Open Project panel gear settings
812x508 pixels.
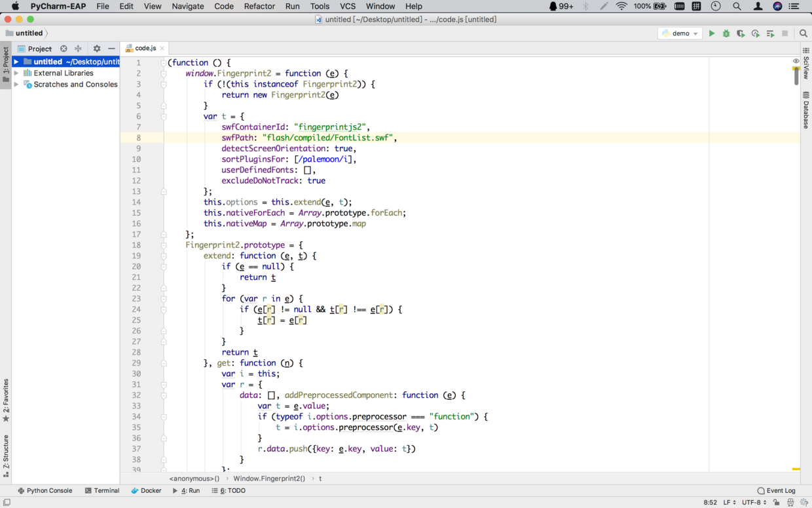tap(97, 49)
